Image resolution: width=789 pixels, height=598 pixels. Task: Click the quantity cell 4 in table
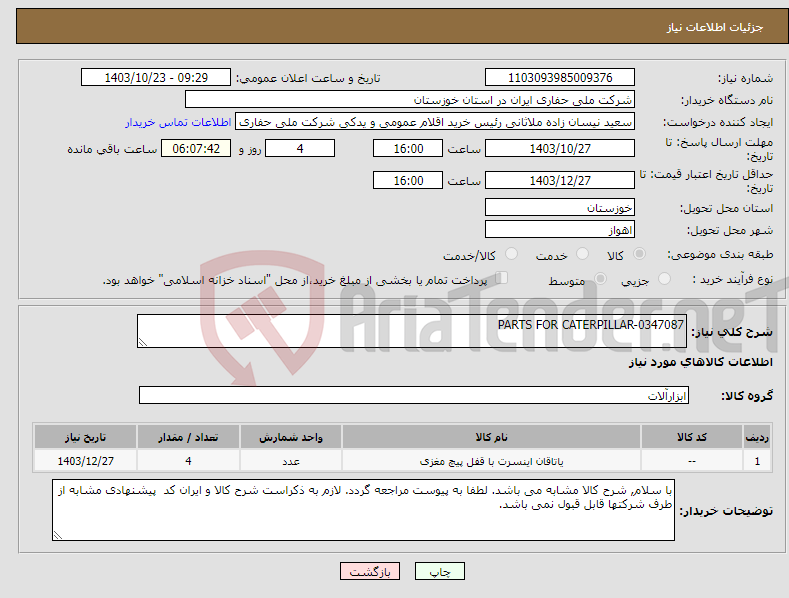tap(188, 461)
